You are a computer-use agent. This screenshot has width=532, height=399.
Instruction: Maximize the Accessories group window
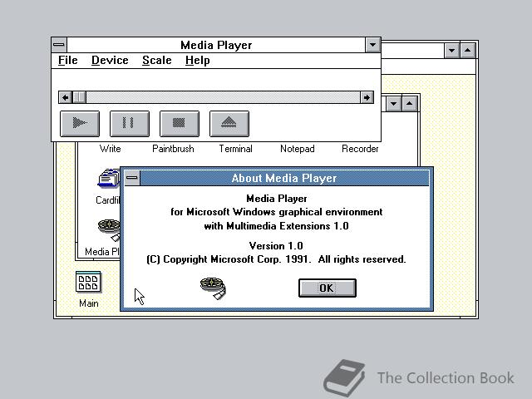click(x=410, y=103)
